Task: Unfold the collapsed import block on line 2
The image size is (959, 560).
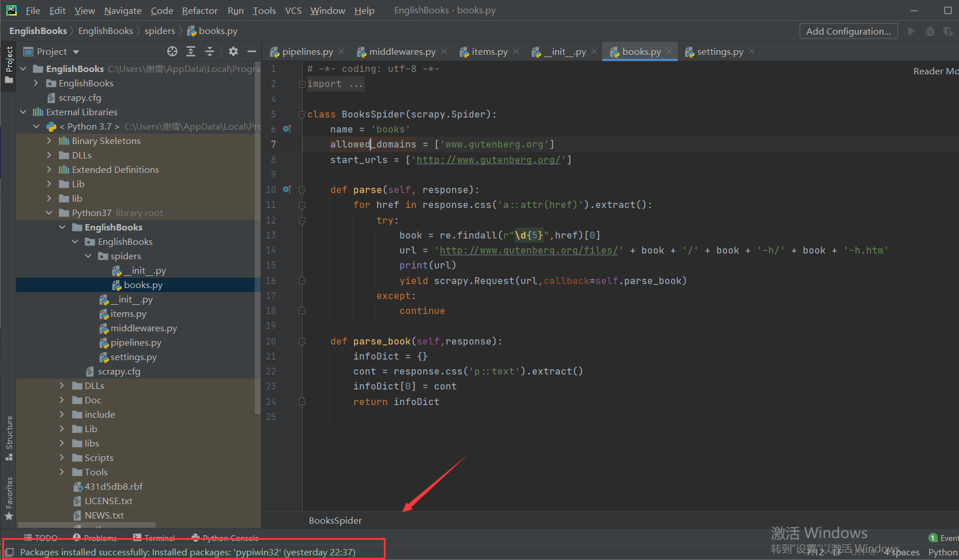Action: click(x=302, y=84)
